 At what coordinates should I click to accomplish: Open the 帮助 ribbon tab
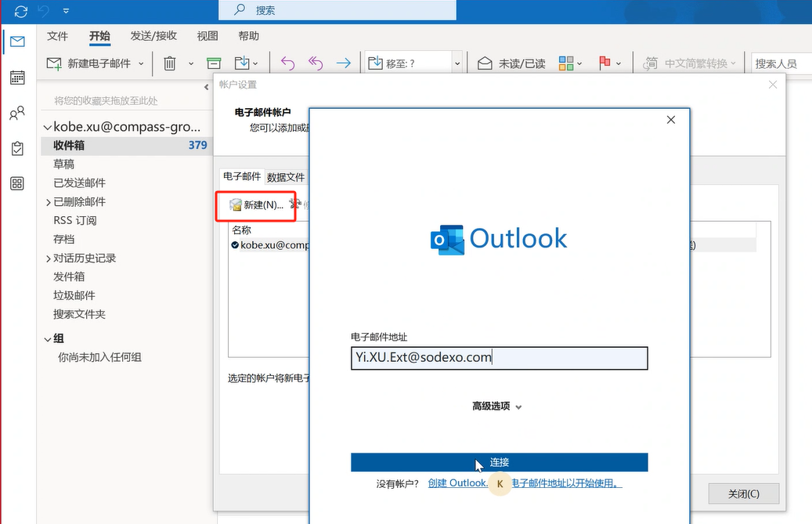(x=248, y=36)
